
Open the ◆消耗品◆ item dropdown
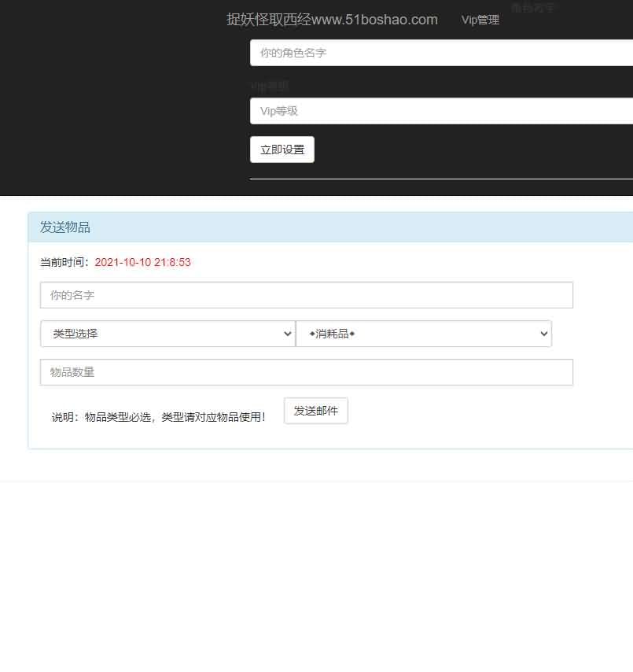coord(423,334)
